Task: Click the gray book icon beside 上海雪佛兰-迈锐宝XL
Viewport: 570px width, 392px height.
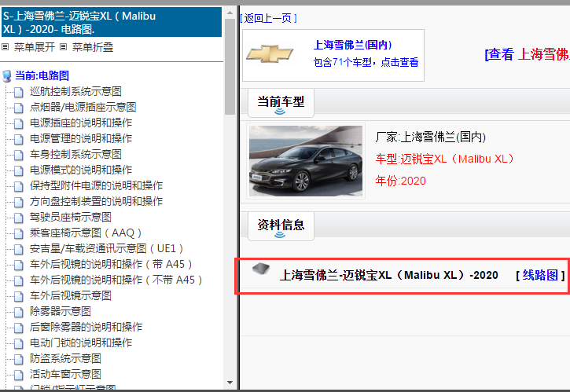Action: click(x=261, y=269)
